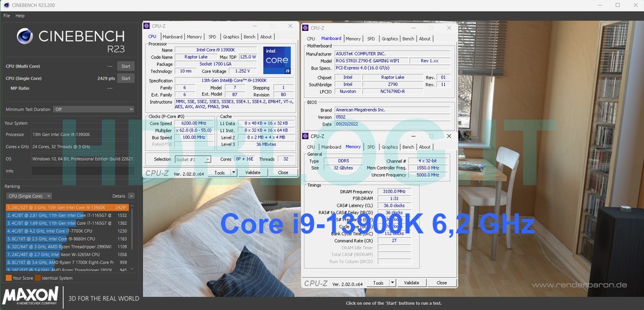Viewport: 644px width, 310px height.
Task: Open the CPU (Single Core) ranking dropdown
Action: coord(29,196)
